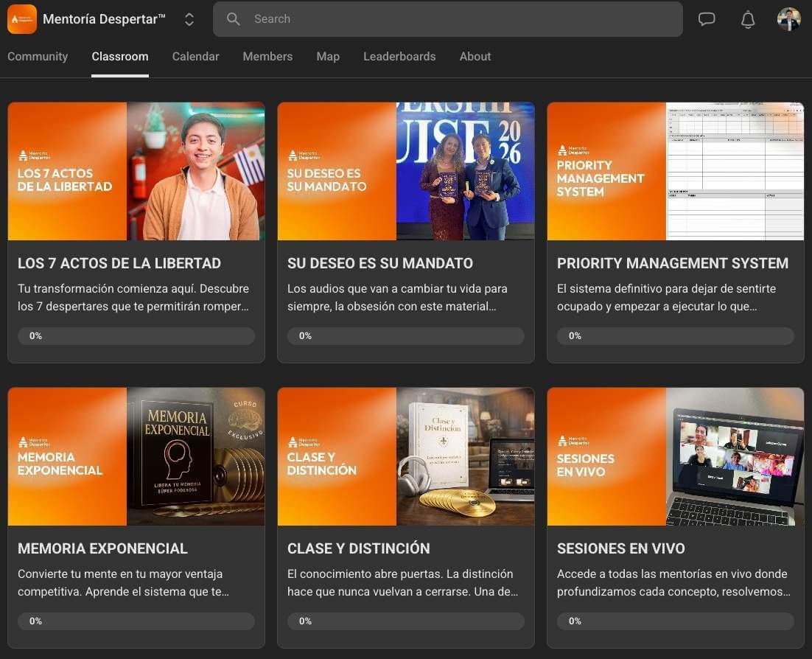Open the chat messages icon
The image size is (812, 659).
707,19
